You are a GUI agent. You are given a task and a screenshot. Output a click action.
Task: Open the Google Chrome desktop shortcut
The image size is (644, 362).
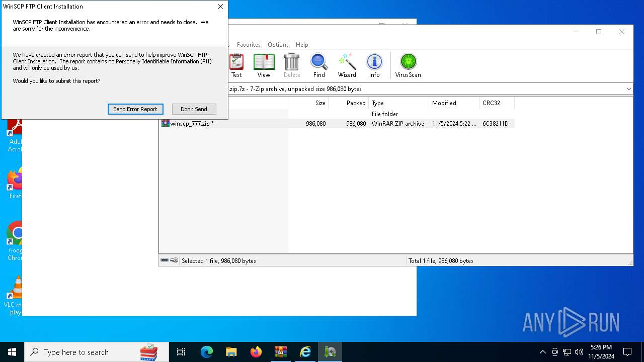15,241
